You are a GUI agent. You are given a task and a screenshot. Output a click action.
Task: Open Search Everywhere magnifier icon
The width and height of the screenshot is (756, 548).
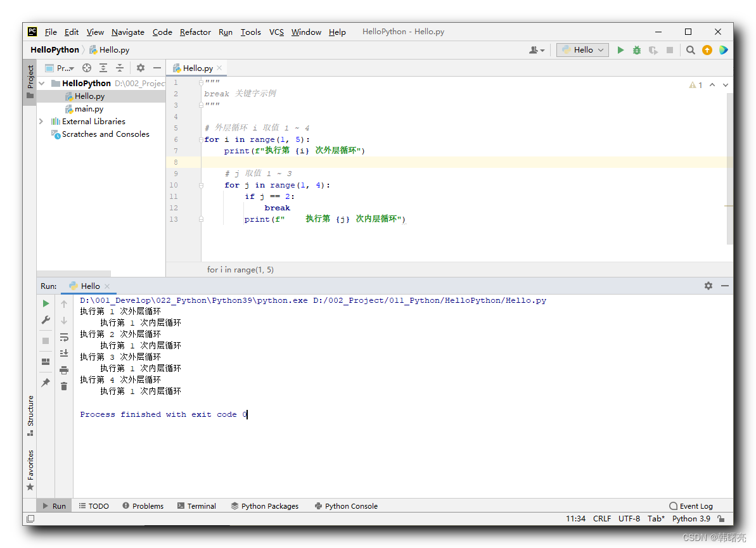(691, 50)
